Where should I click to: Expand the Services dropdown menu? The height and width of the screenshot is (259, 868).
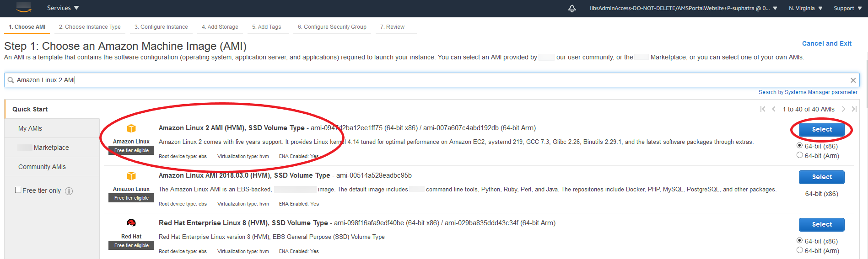pyautogui.click(x=63, y=8)
